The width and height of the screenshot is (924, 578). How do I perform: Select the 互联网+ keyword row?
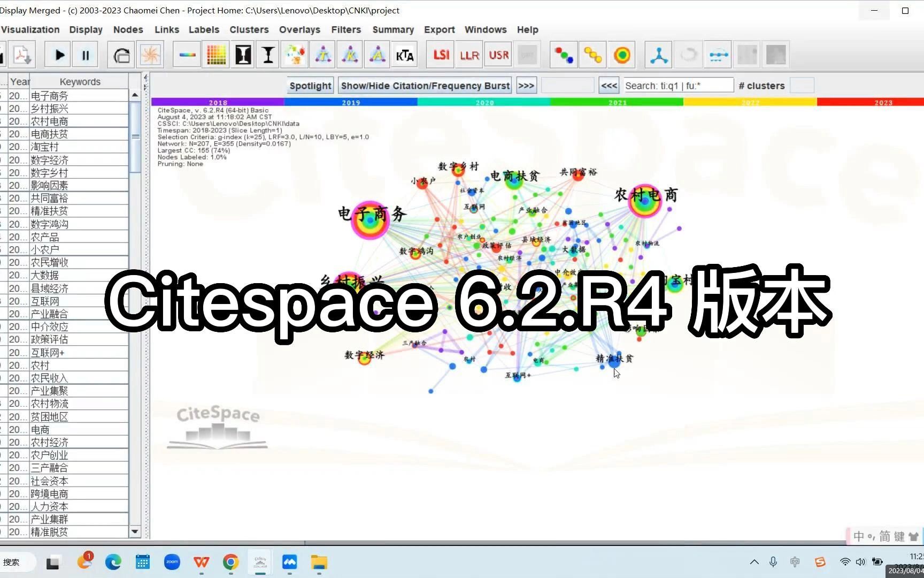[x=64, y=353]
